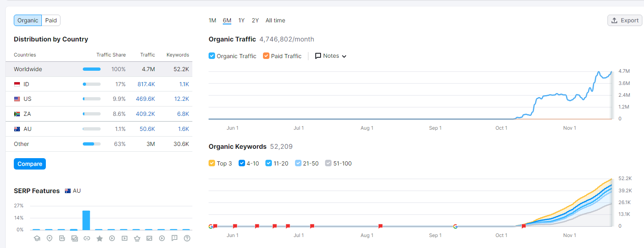Click the US traffic share bar
This screenshot has width=644, height=248.
(92, 99)
